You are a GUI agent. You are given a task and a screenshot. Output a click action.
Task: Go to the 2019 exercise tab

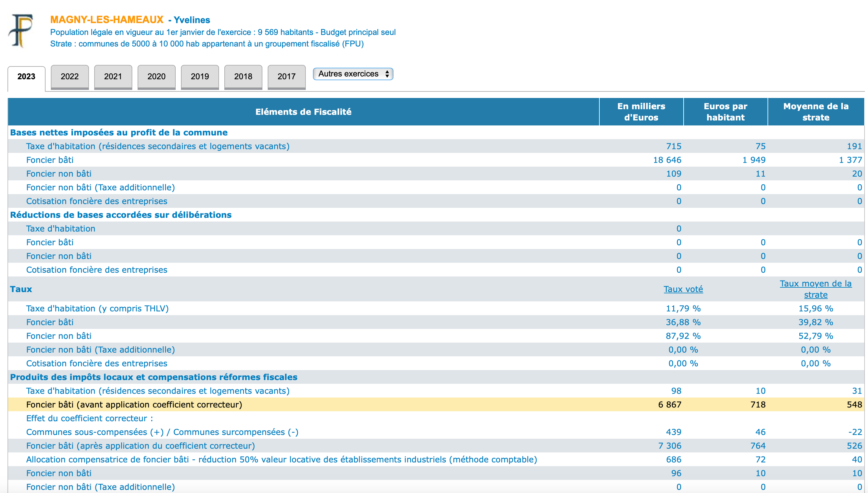click(x=199, y=76)
